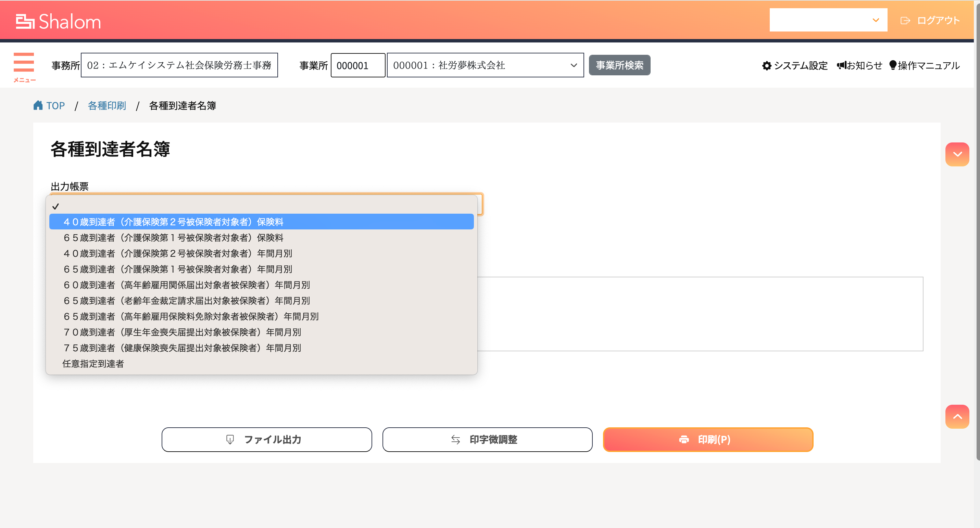This screenshot has width=980, height=528.
Task: Click the file output download icon
Action: 230,440
